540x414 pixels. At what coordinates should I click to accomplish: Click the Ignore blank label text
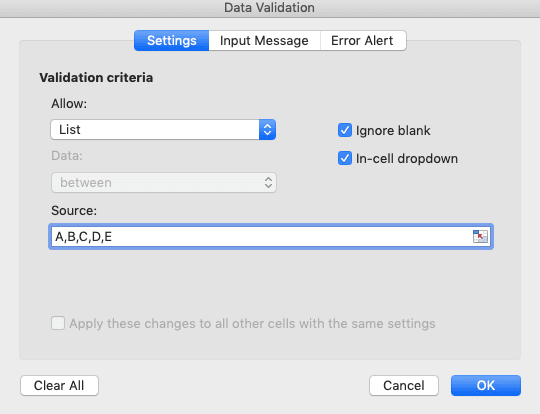click(393, 131)
